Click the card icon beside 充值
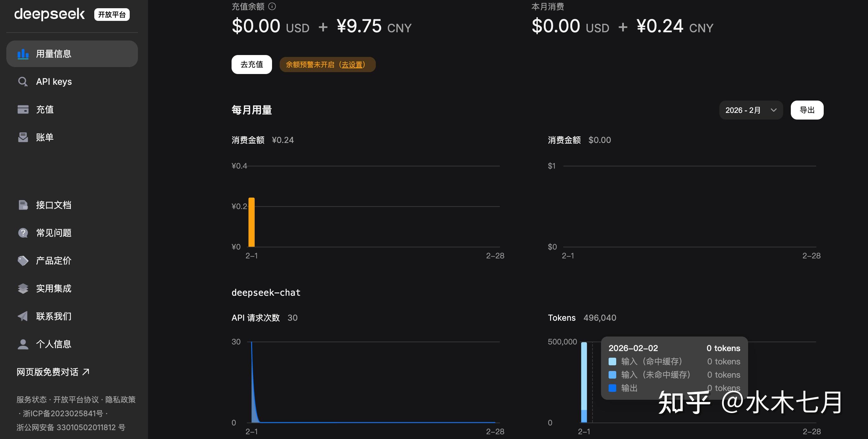Screen dimensions: 868x439 point(23,109)
